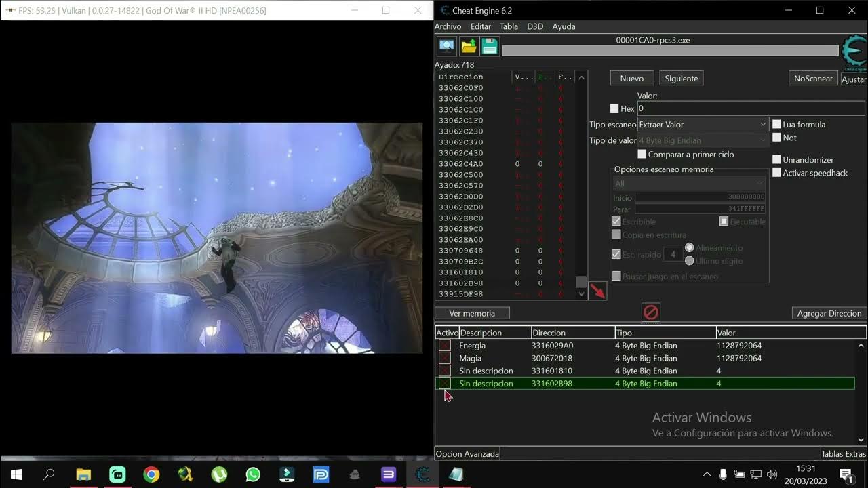The width and height of the screenshot is (868, 488).
Task: Click the NoScanear button
Action: (x=813, y=79)
